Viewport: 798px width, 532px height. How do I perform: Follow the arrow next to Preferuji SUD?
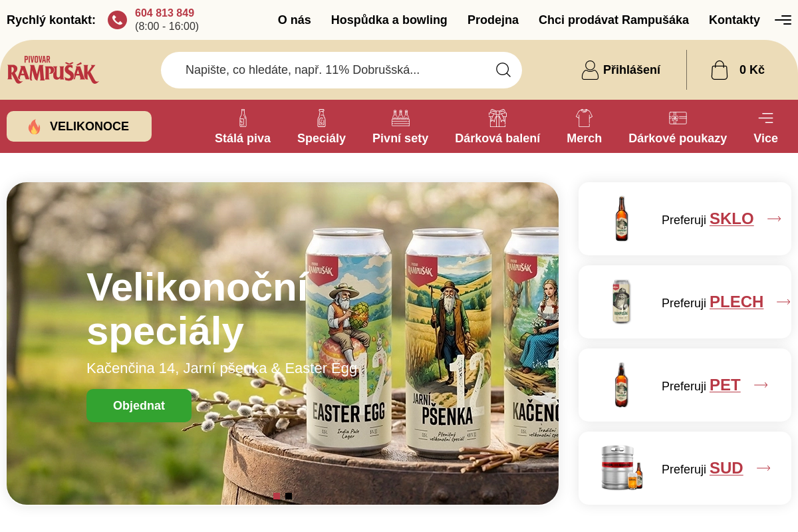tap(763, 468)
